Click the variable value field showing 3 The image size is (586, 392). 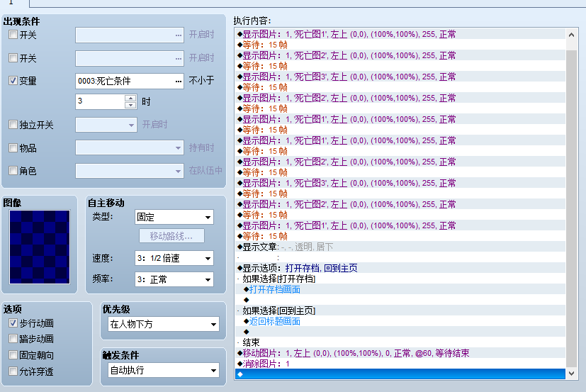[x=100, y=101]
